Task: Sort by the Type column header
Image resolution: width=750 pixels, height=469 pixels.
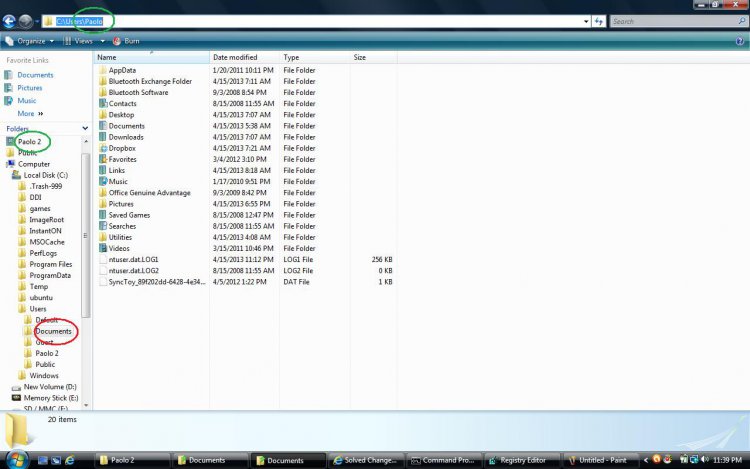Action: (x=315, y=57)
